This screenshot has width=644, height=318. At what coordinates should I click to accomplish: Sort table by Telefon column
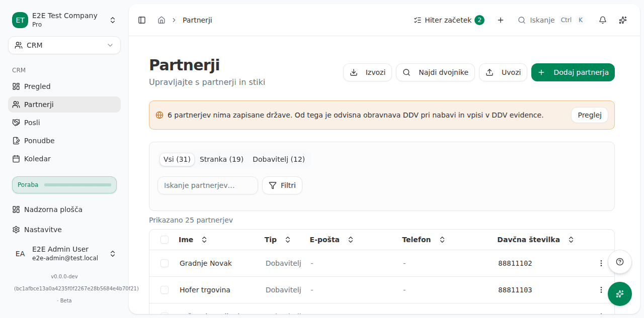424,240
